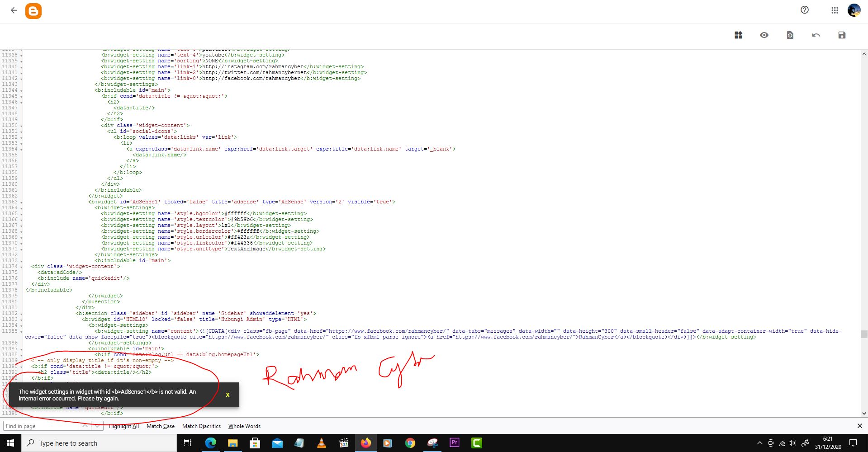Open the Wi-Fi network tray icon
Screen dimensions: 868x452
pyautogui.click(x=782, y=443)
